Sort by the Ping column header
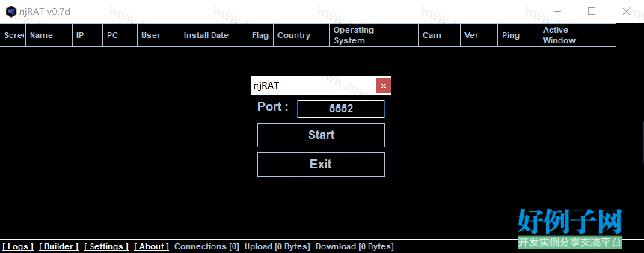Image resolution: width=644 pixels, height=253 pixels. tap(518, 35)
